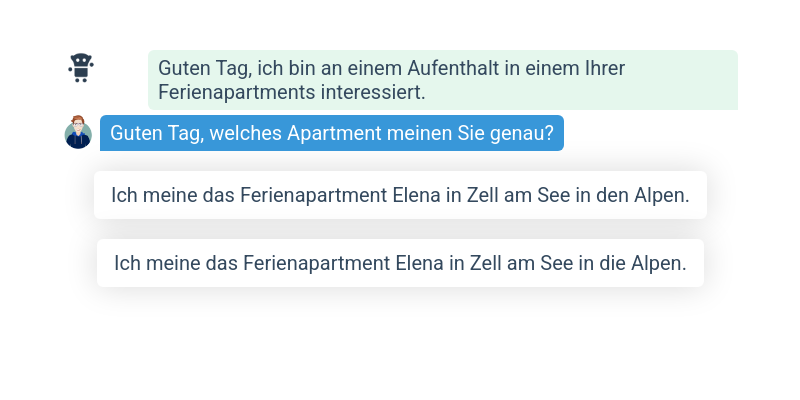Tap the avatar beside the blue message

(78, 132)
